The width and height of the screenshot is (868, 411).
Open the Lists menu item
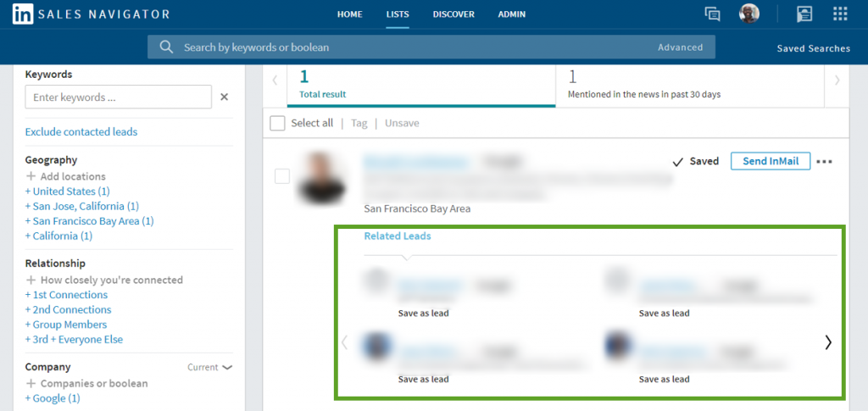(397, 14)
